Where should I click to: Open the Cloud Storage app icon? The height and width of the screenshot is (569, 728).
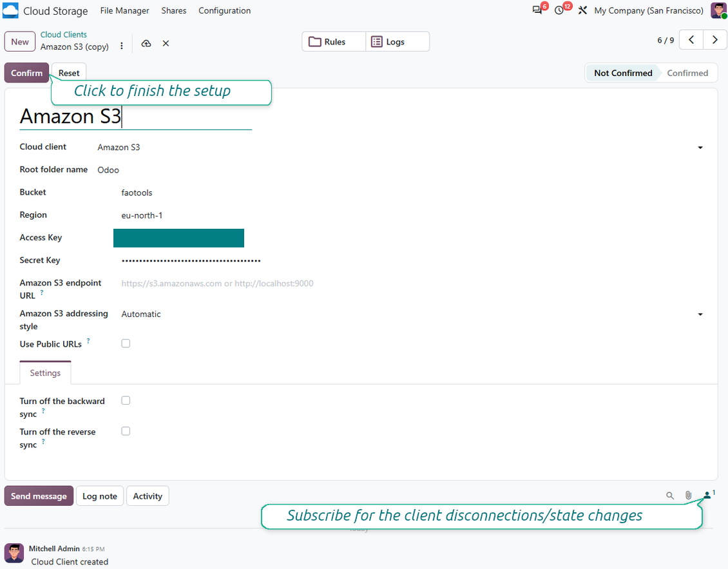(10, 10)
